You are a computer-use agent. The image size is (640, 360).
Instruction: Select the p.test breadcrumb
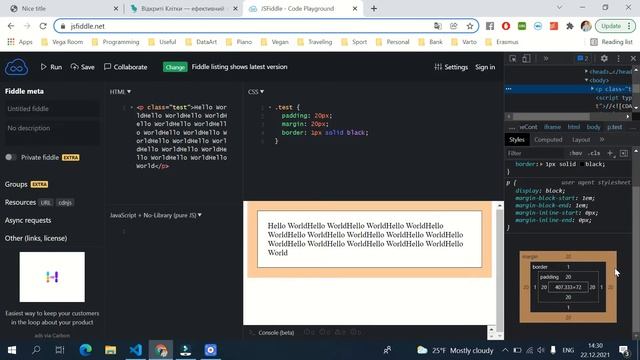click(614, 127)
